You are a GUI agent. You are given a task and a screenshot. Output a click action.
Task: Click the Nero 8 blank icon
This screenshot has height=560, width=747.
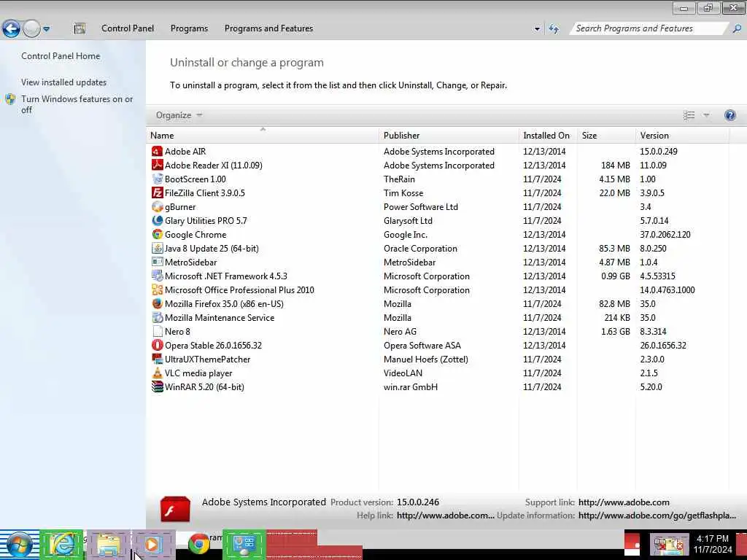158,331
